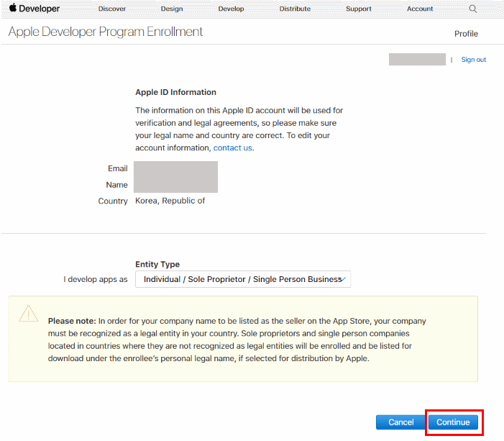Click the 'I develop apps as' label
The width and height of the screenshot is (504, 441).
(x=96, y=279)
